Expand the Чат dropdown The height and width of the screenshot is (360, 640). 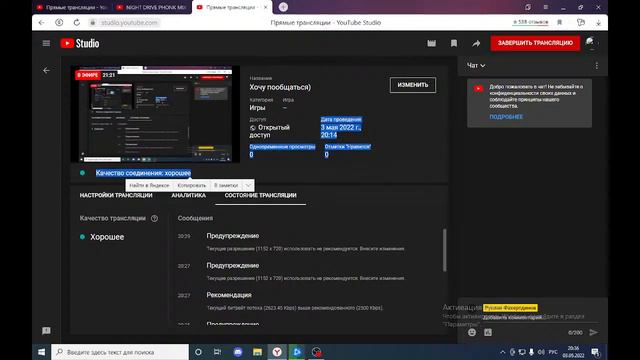tap(476, 65)
